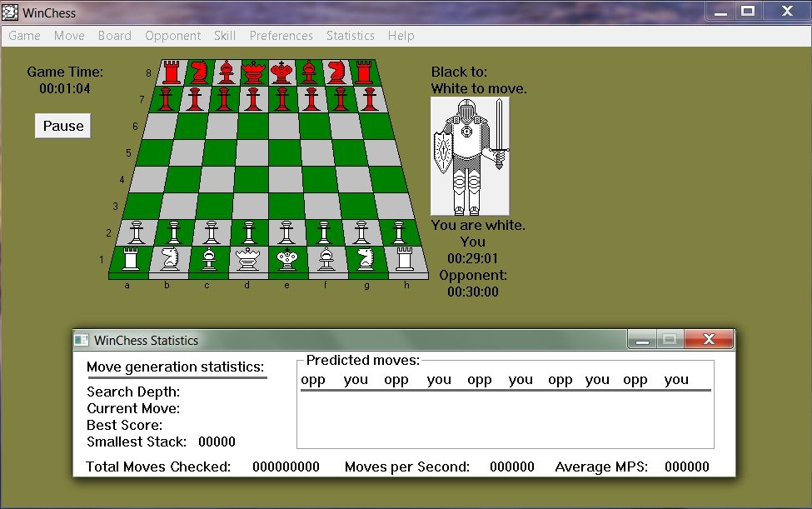812x509 pixels.
Task: Click the Best Score label
Action: click(x=124, y=425)
